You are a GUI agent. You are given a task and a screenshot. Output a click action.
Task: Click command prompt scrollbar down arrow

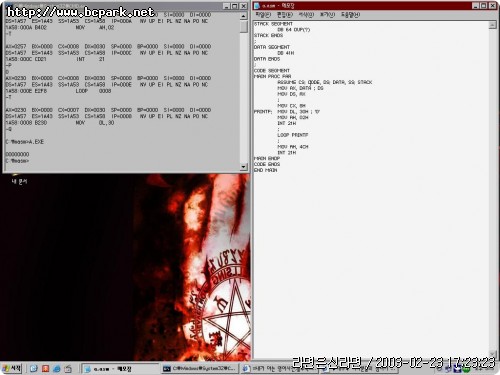pyautogui.click(x=244, y=166)
